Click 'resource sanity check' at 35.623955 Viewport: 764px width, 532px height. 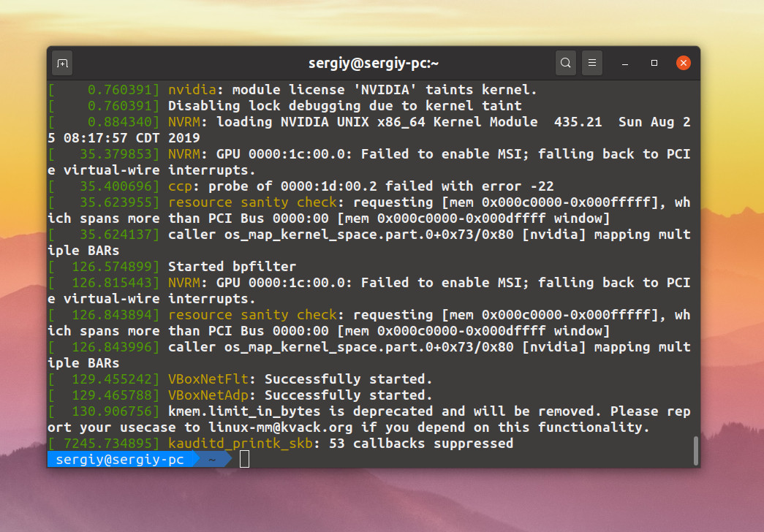[x=252, y=202]
